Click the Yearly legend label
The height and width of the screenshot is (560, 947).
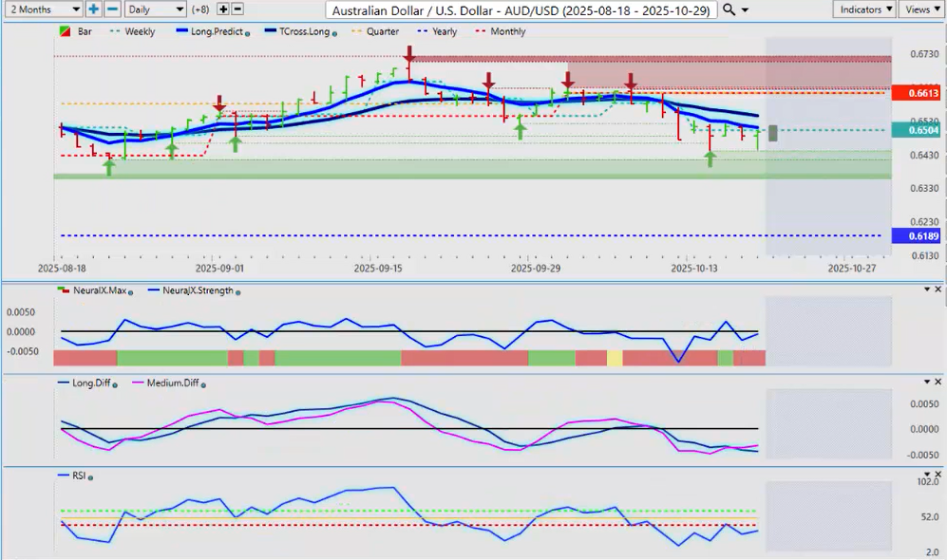[x=444, y=31]
